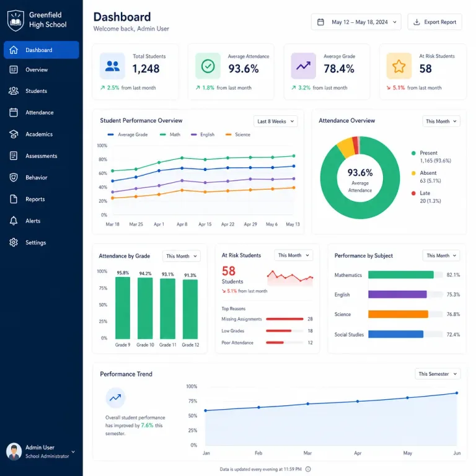This screenshot has width=476, height=476.
Task: Click the Grade 9 attendance bar
Action: [123, 308]
